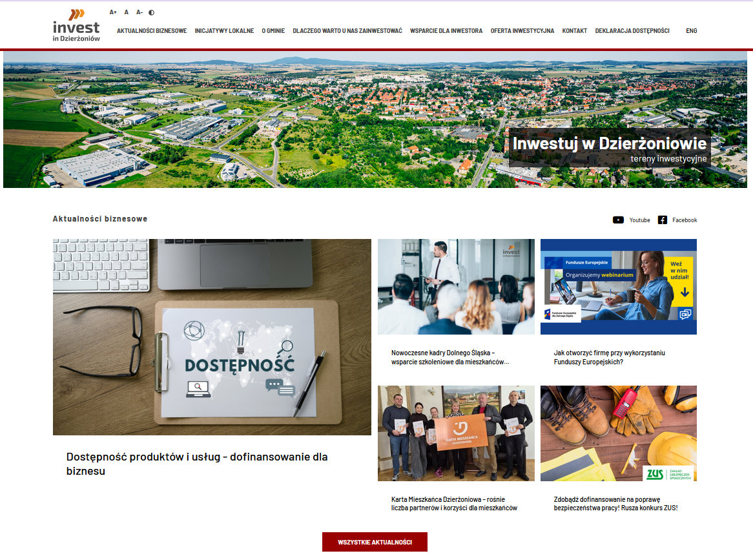Open Deklaracja dostępności page
This screenshot has width=753, height=560.
click(632, 31)
